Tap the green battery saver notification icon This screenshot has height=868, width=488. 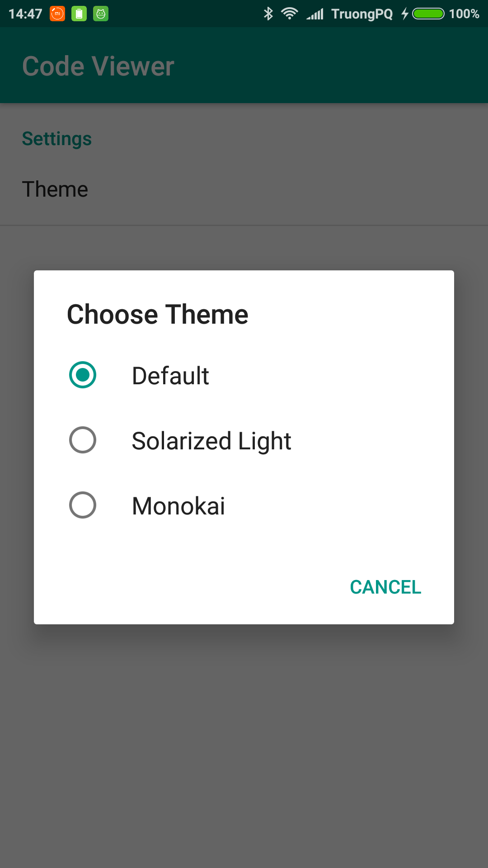[79, 14]
